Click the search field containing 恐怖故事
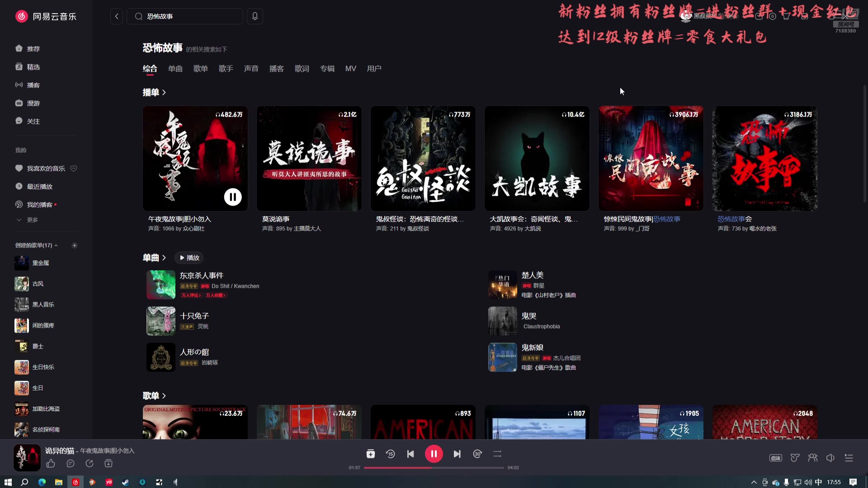 coord(185,16)
